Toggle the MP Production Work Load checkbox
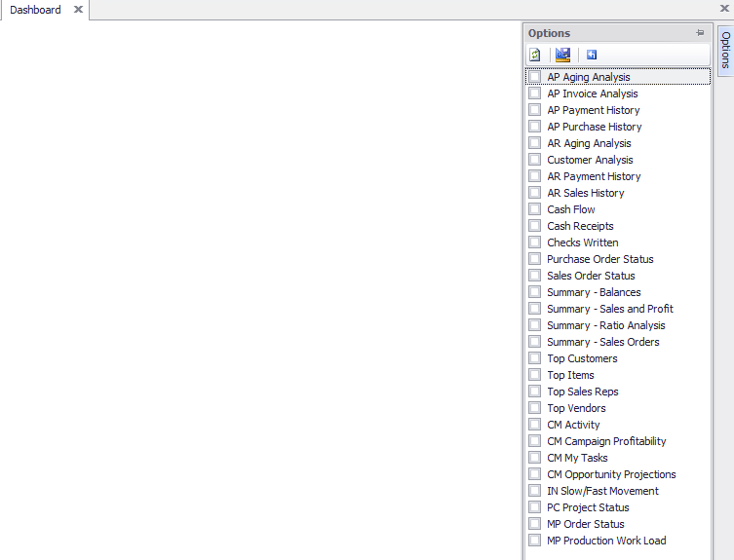This screenshot has width=734, height=560. pyautogui.click(x=534, y=541)
